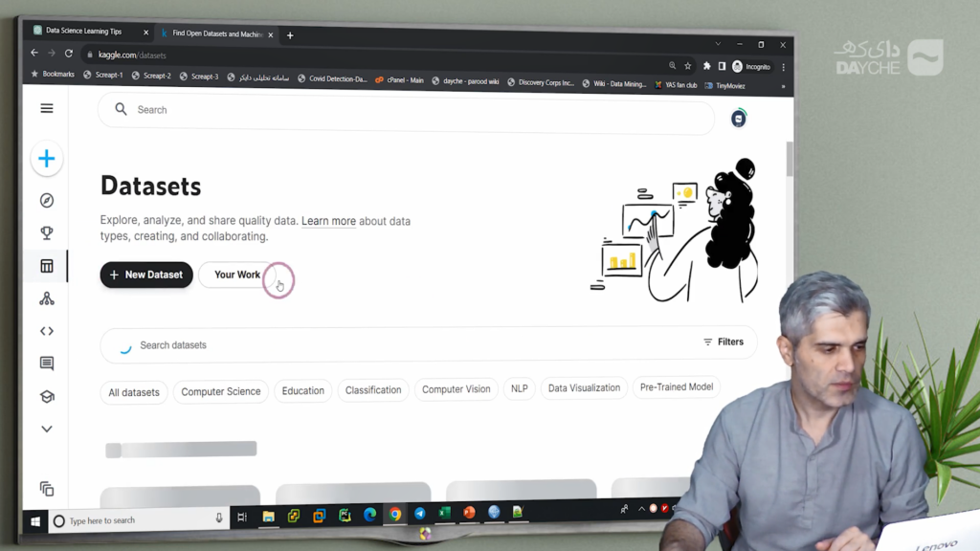
Task: Open a new browser tab
Action: click(290, 35)
